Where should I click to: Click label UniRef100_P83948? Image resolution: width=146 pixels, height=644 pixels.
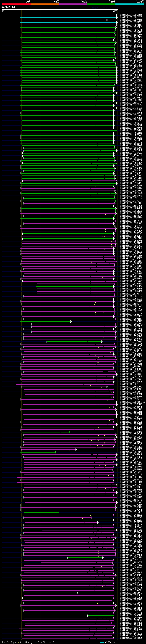[x=131, y=367]
